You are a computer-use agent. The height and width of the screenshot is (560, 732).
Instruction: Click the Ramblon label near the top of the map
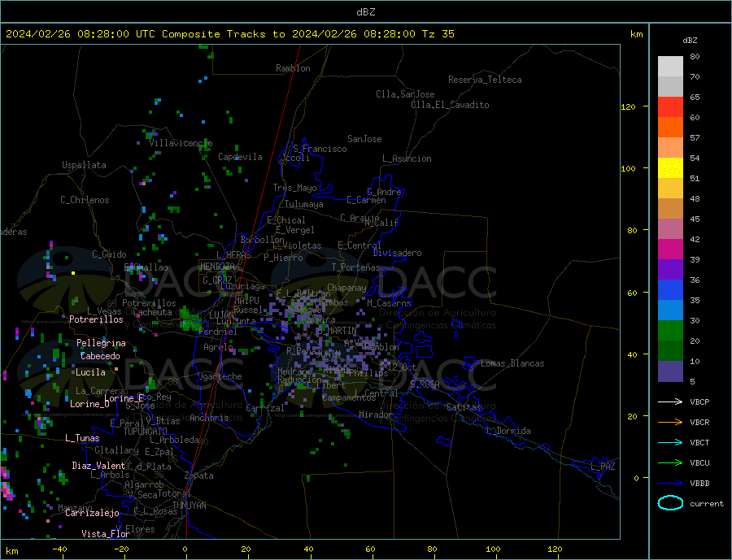tap(293, 68)
